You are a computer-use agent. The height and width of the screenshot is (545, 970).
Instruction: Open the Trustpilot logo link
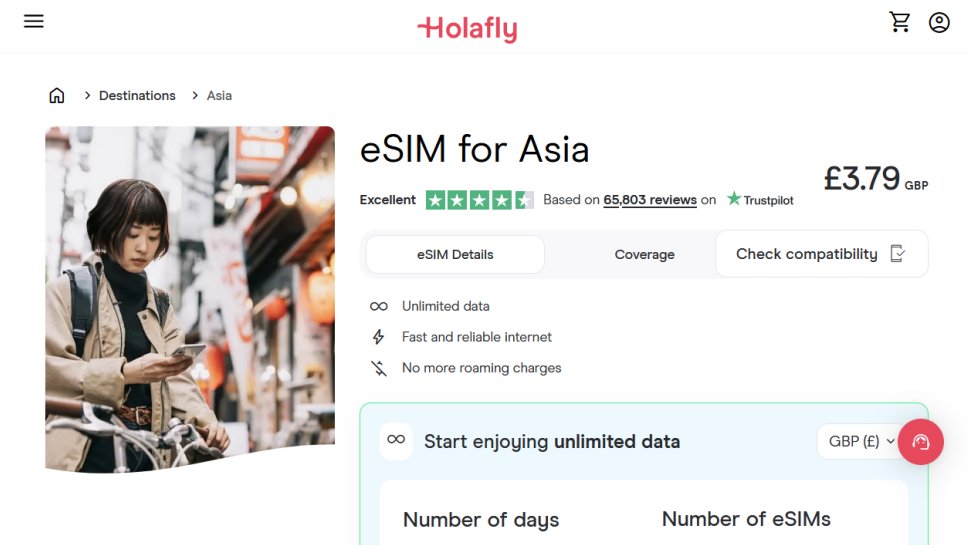[760, 200]
